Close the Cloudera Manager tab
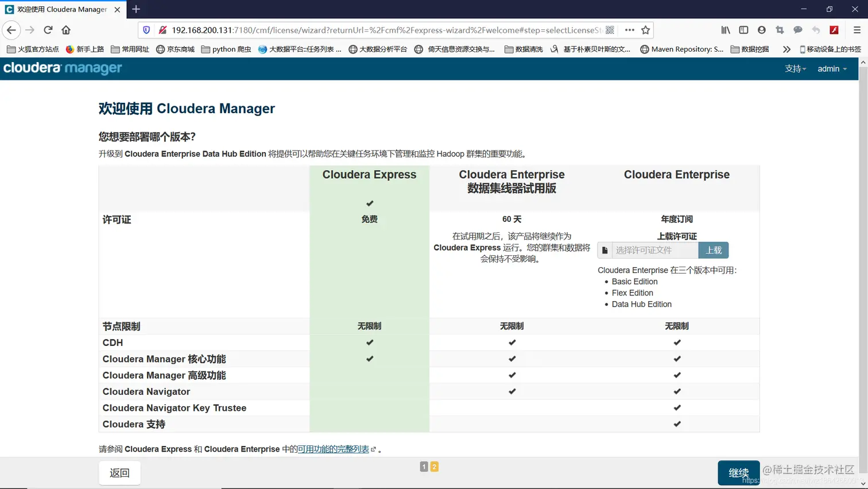Screen dimensions: 868x489 pos(117,9)
